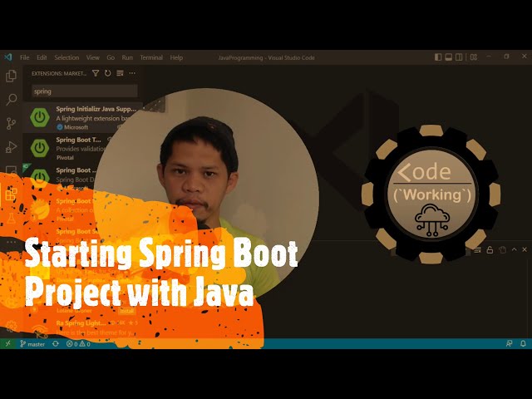Open the File menu
The width and height of the screenshot is (532, 399).
point(25,57)
